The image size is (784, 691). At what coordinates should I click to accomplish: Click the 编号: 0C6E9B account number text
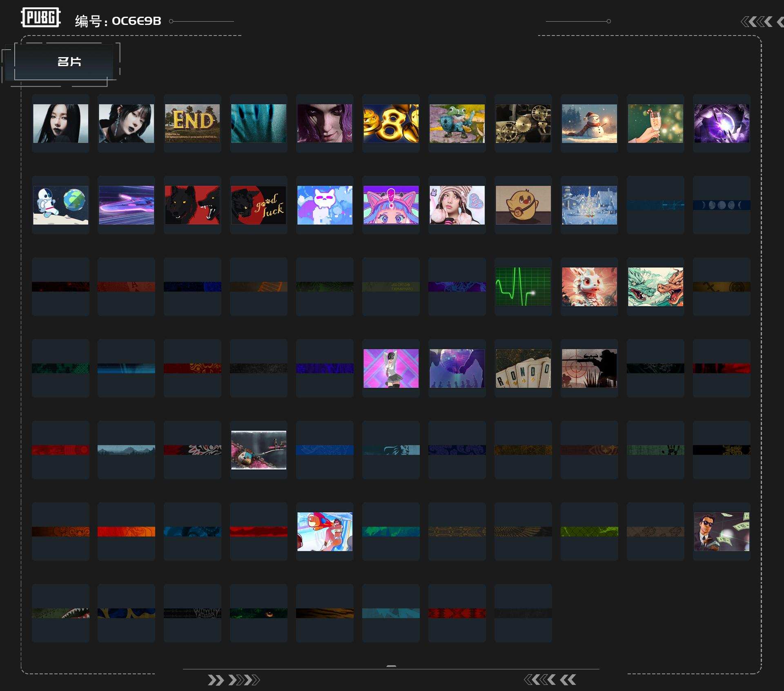pos(118,21)
